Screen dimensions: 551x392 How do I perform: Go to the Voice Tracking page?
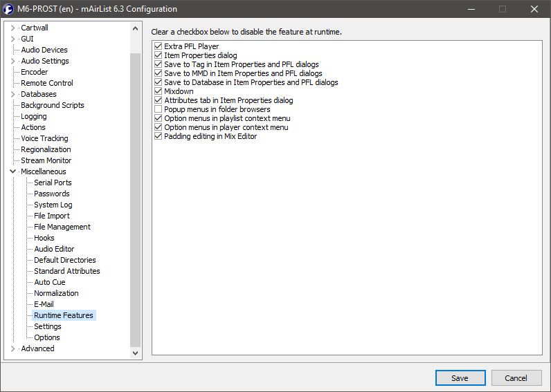pyautogui.click(x=44, y=138)
